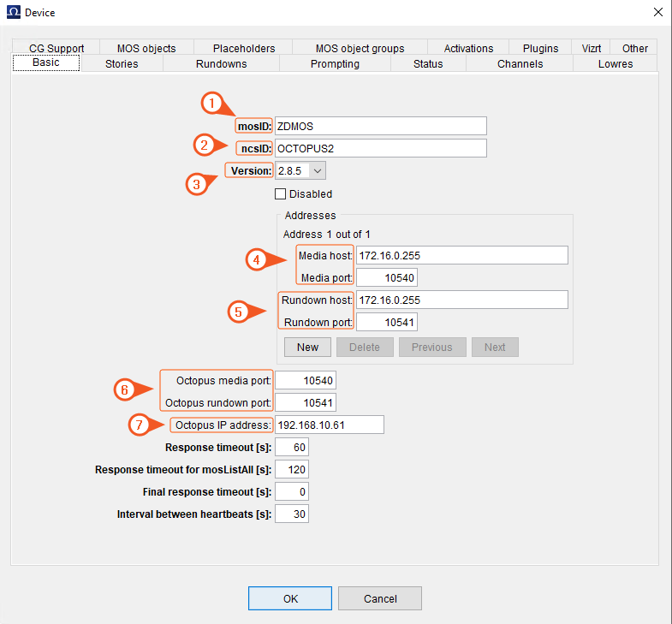
Task: Click the New address button
Action: pos(307,347)
